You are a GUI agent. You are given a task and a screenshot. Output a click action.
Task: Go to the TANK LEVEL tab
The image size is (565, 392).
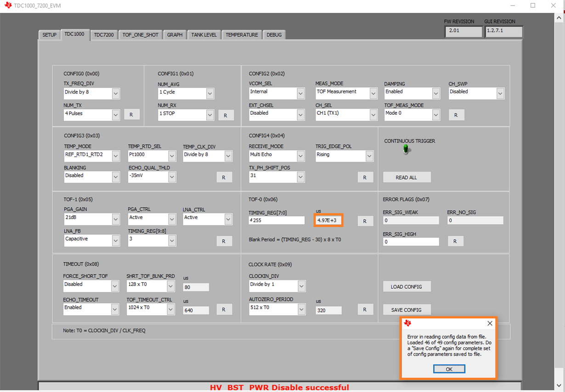204,35
